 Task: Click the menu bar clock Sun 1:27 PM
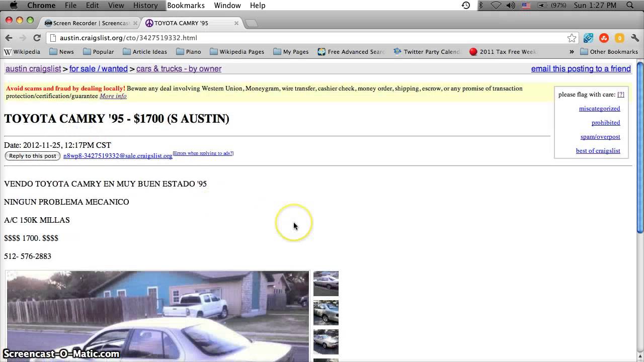[595, 5]
